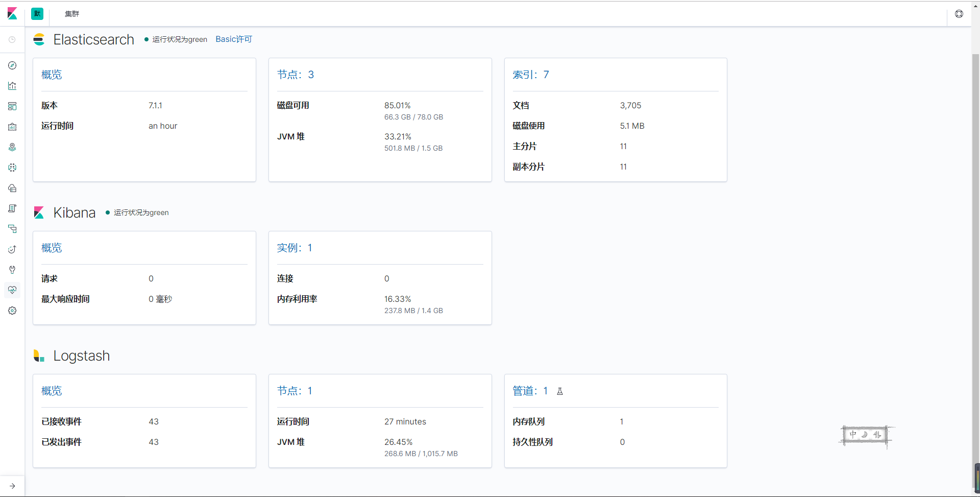980x497 pixels.
Task: Click the 268.6 MB / 1,015.7 MB text
Action: coord(421,454)
